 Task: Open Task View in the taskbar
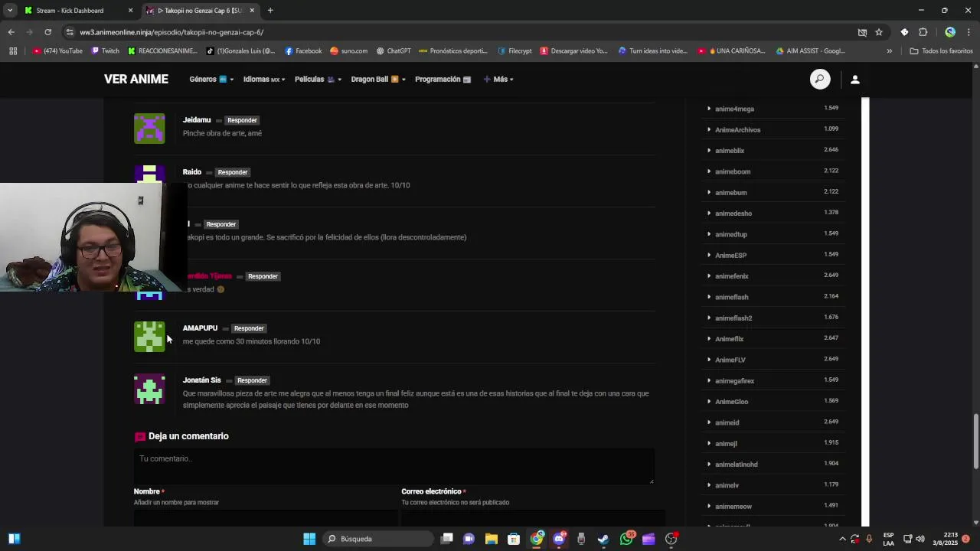(447, 539)
